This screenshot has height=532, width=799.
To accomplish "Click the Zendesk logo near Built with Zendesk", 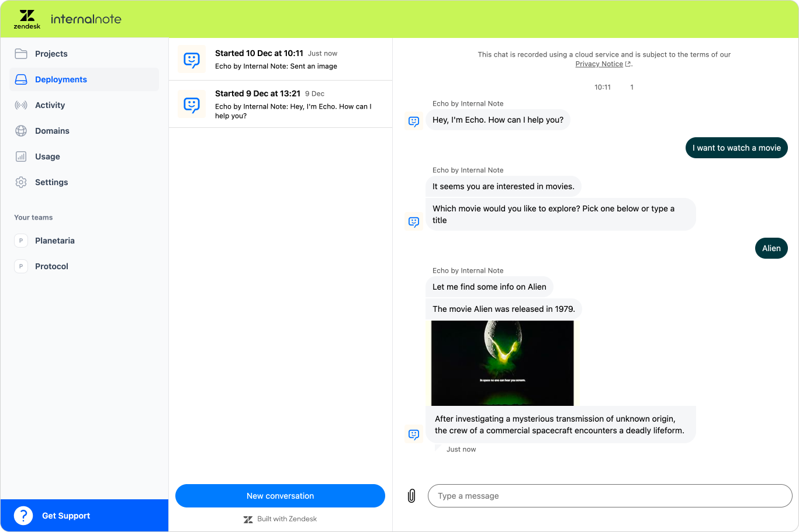I will [x=248, y=519].
